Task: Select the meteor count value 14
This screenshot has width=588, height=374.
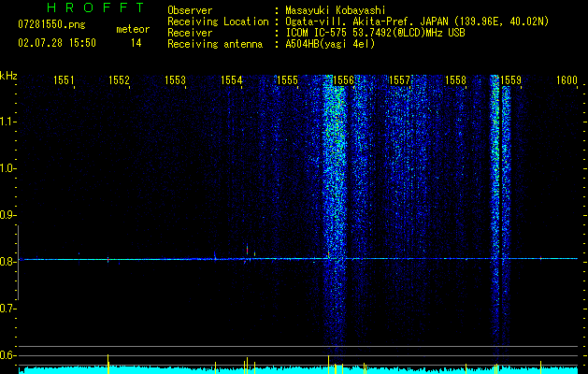Action: pyautogui.click(x=136, y=43)
